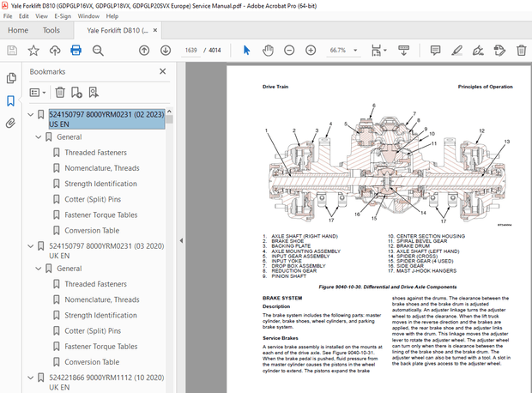Switch to the Tools tab
532x393 pixels.
(x=51, y=30)
